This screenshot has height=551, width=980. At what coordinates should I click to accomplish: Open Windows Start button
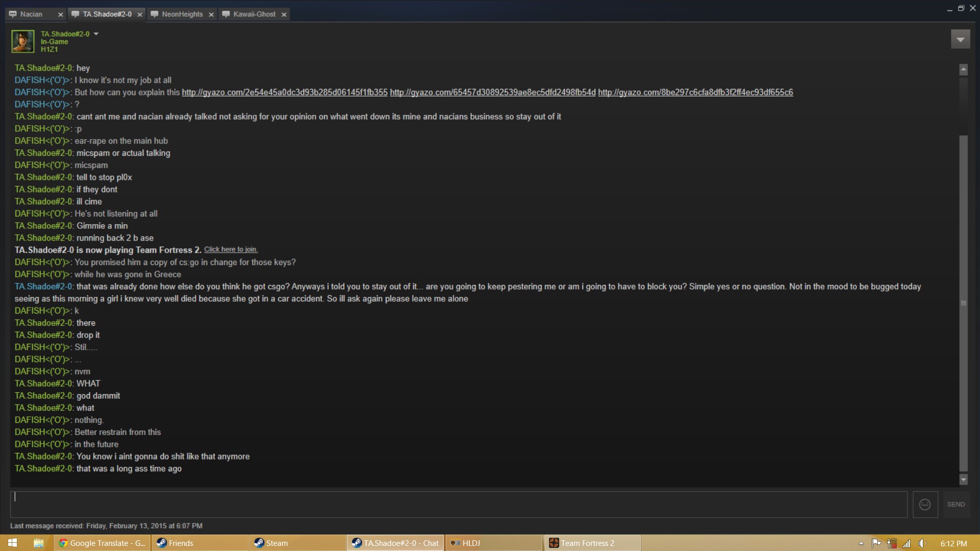[13, 543]
